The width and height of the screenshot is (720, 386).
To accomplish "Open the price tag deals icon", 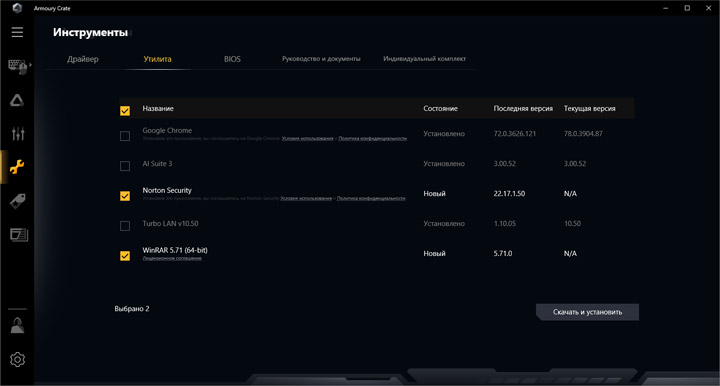I will click(x=18, y=201).
